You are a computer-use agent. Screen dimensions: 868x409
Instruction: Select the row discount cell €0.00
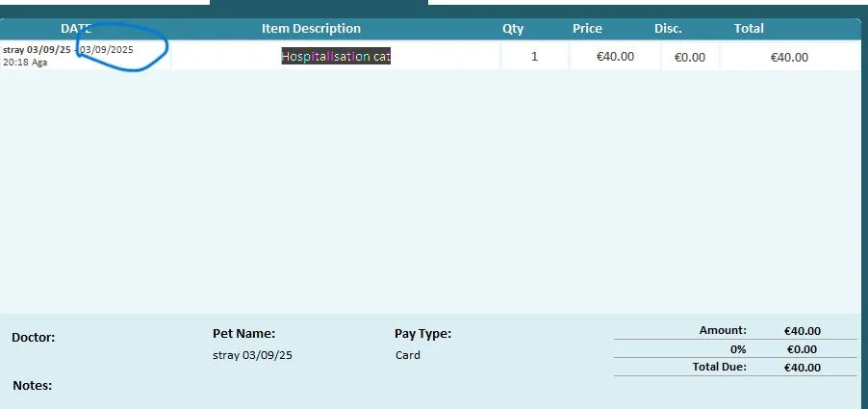point(689,57)
